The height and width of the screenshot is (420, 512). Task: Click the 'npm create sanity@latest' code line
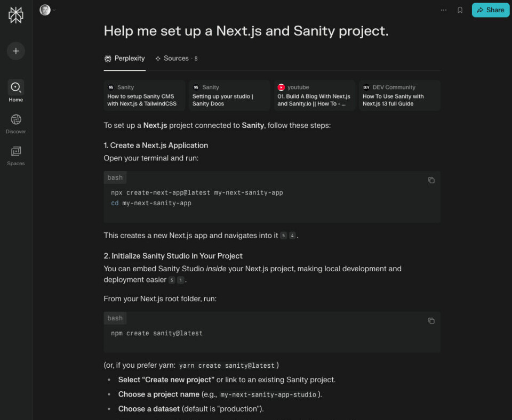pyautogui.click(x=157, y=334)
